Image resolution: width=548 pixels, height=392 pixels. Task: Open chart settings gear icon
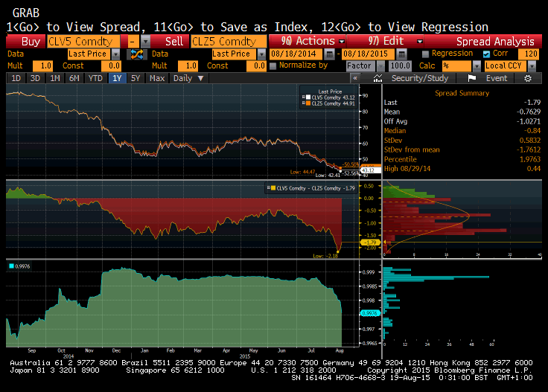(x=528, y=78)
